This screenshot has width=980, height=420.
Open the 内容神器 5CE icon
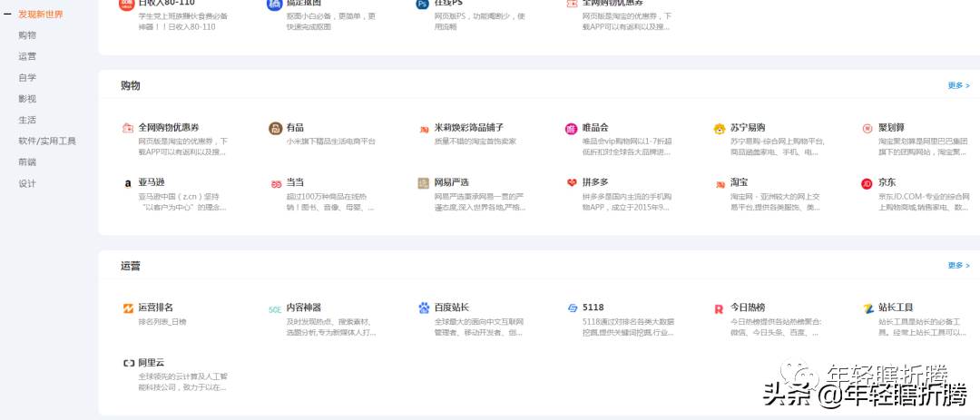(276, 308)
